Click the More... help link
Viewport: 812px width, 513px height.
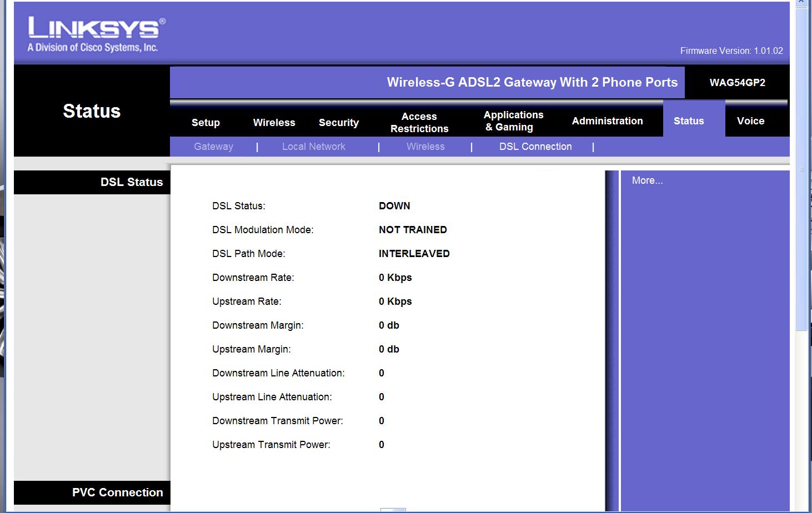pos(647,180)
